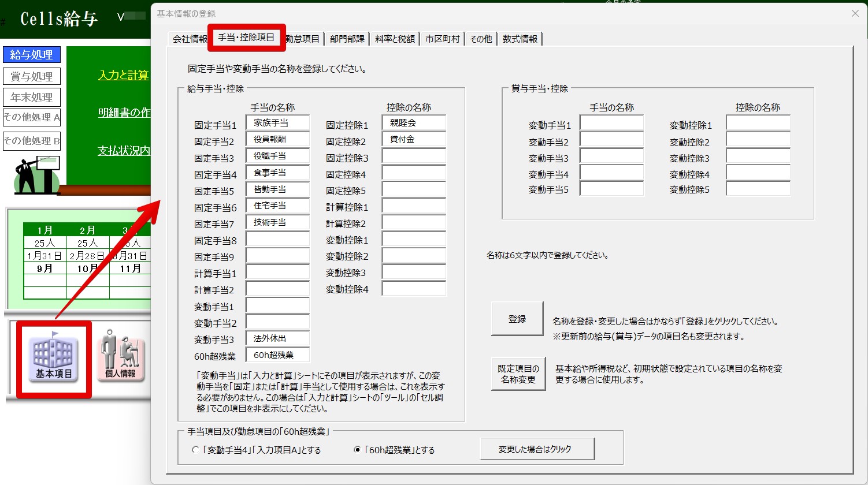
Task: Click the 変更した場合はクリック button
Action: pyautogui.click(x=537, y=449)
